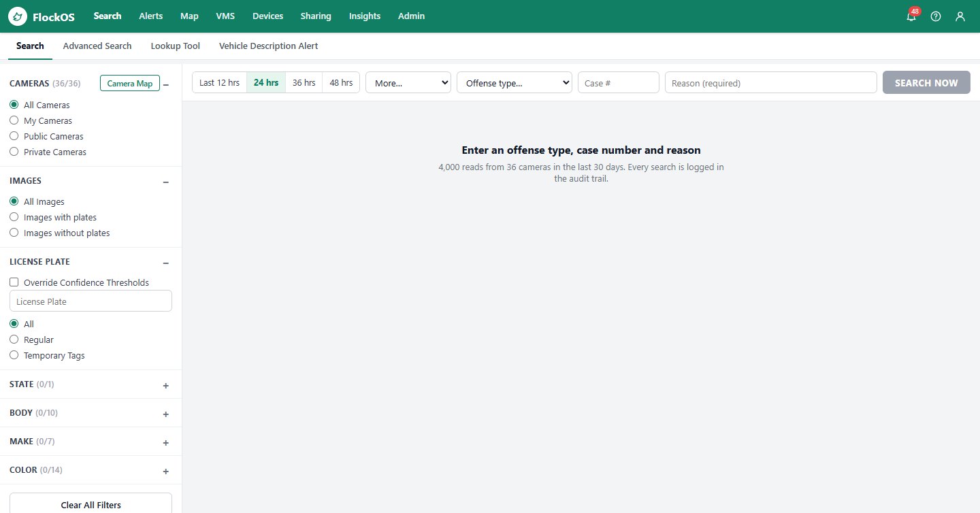Expand the Make filter section
Image resolution: width=980 pixels, height=513 pixels.
click(x=166, y=443)
